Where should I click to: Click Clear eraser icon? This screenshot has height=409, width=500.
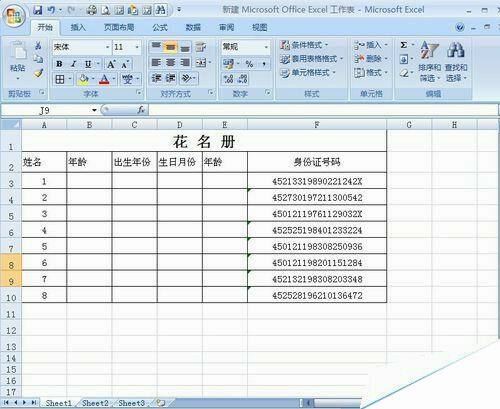(404, 73)
